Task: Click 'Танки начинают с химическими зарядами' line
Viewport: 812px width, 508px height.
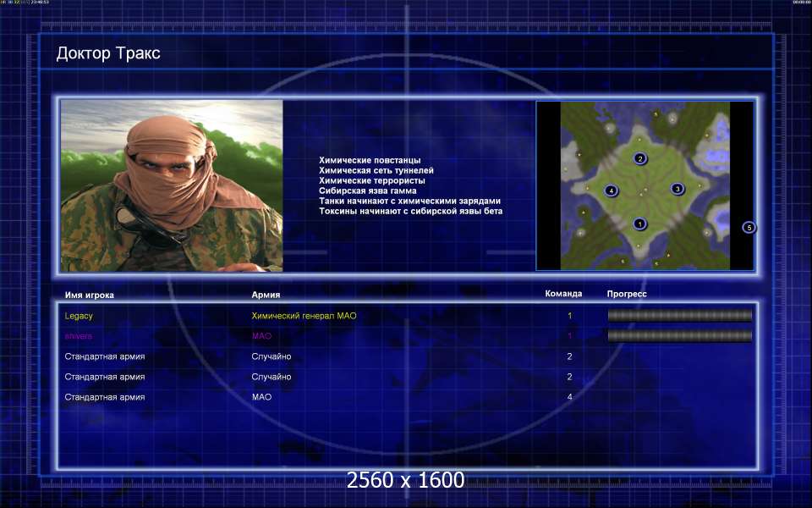Action: click(x=409, y=201)
